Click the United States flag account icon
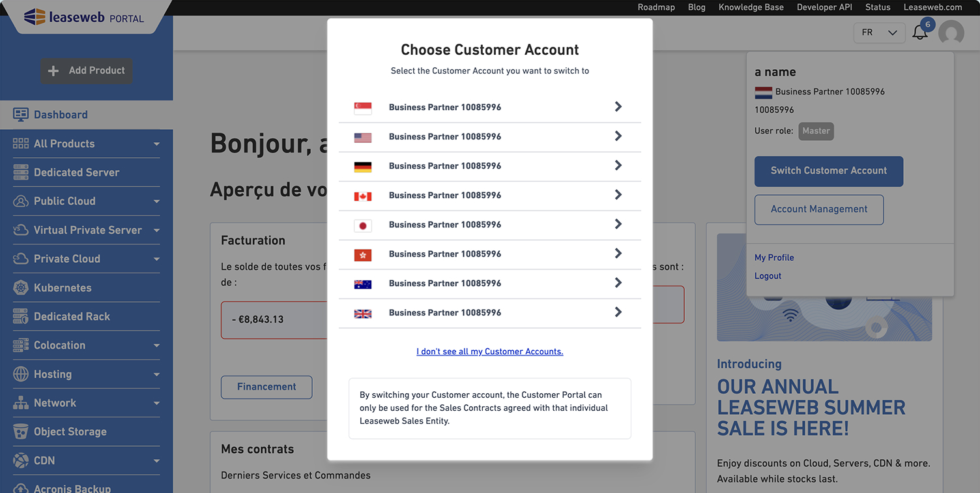 (363, 137)
